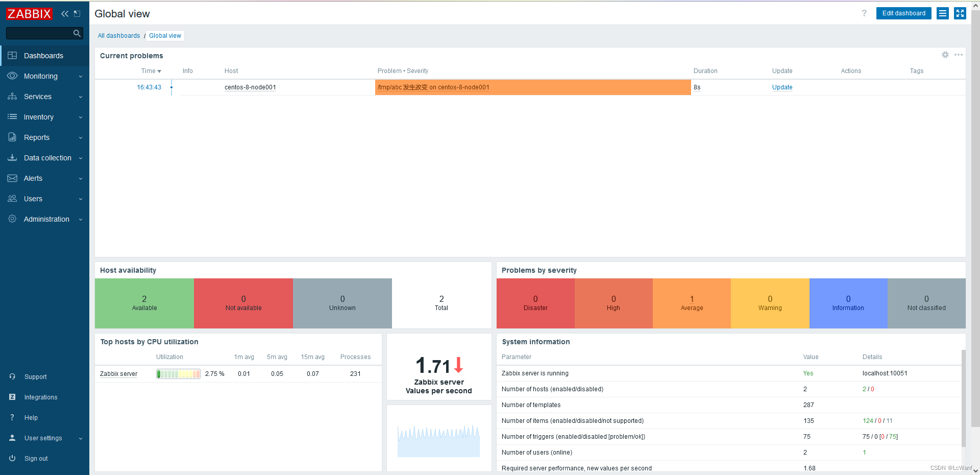Open Current problems widget three-dots menu

coord(959,55)
